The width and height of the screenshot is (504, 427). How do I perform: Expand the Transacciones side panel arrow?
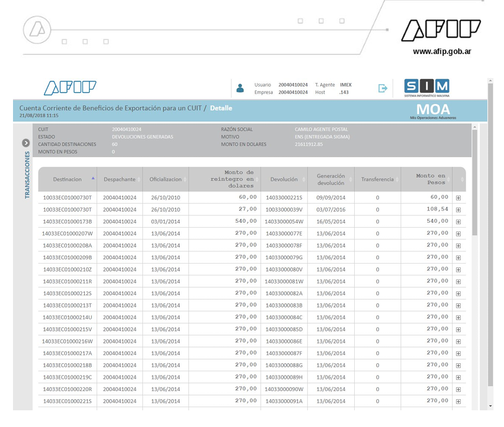pyautogui.click(x=26, y=143)
